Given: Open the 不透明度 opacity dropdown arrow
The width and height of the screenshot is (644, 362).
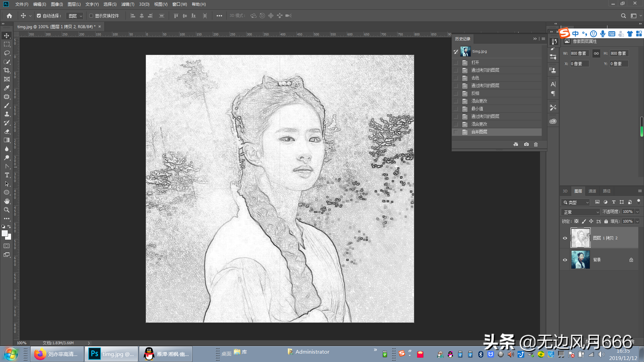Looking at the screenshot, I should [x=637, y=212].
